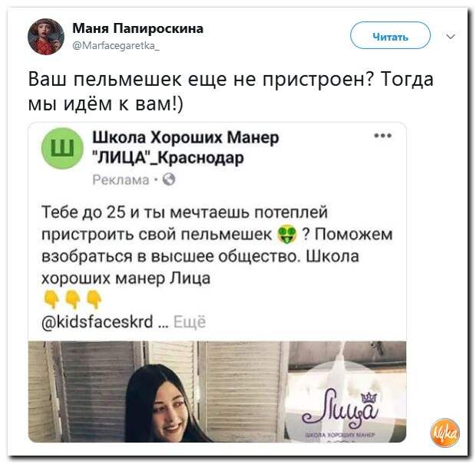
Task: Click the globe public visibility icon
Action: click(169, 179)
